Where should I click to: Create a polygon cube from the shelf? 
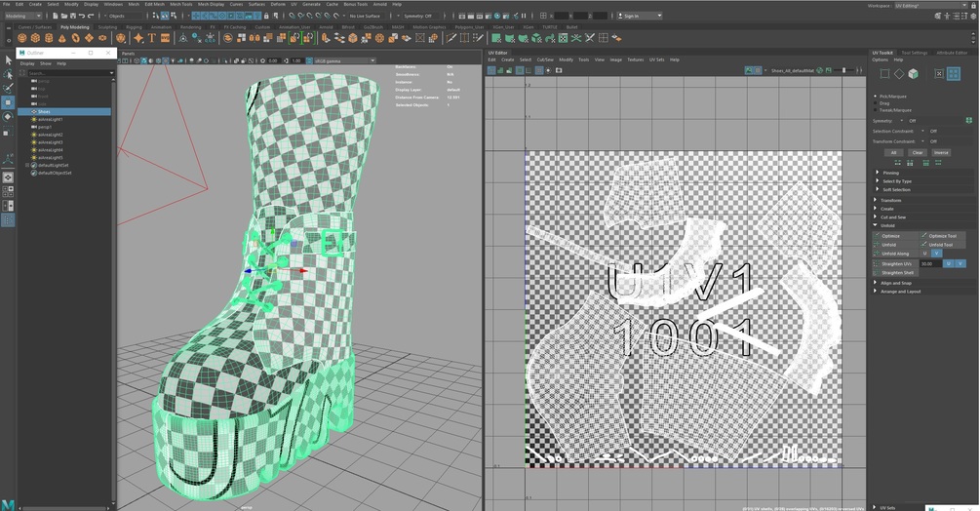coord(36,38)
